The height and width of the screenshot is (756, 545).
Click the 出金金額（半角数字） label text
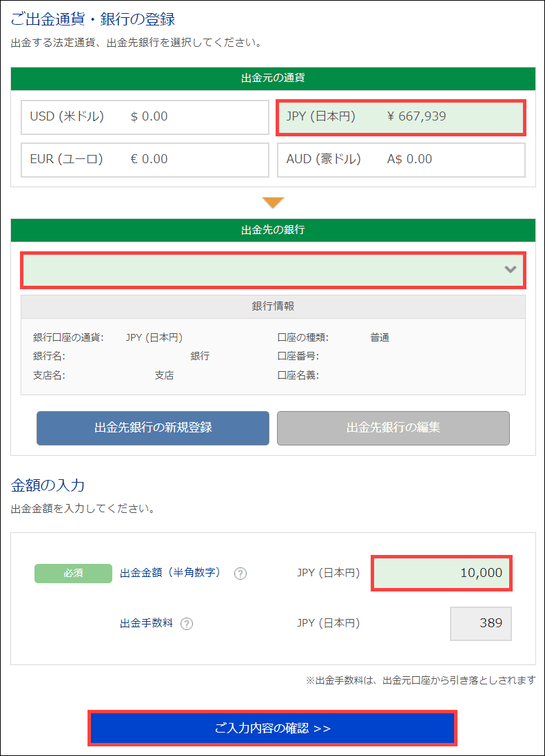(x=170, y=573)
